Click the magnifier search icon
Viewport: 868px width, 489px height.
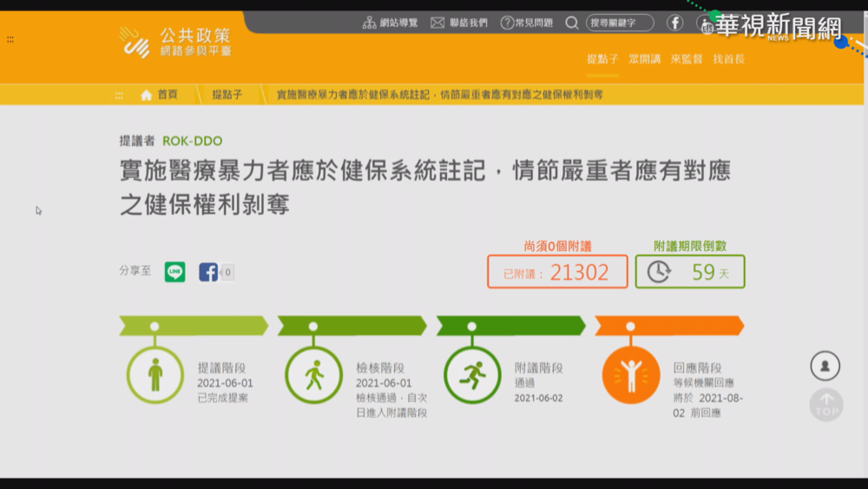(572, 23)
